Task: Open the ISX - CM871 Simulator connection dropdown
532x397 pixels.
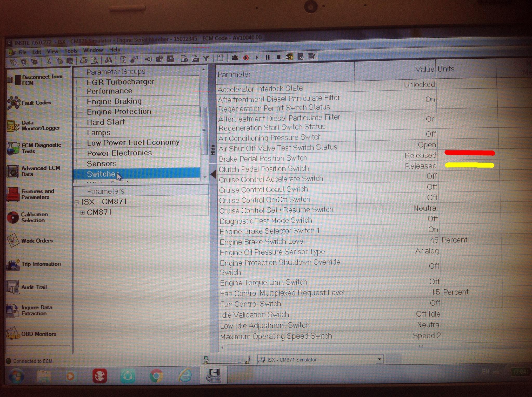Action: click(380, 359)
